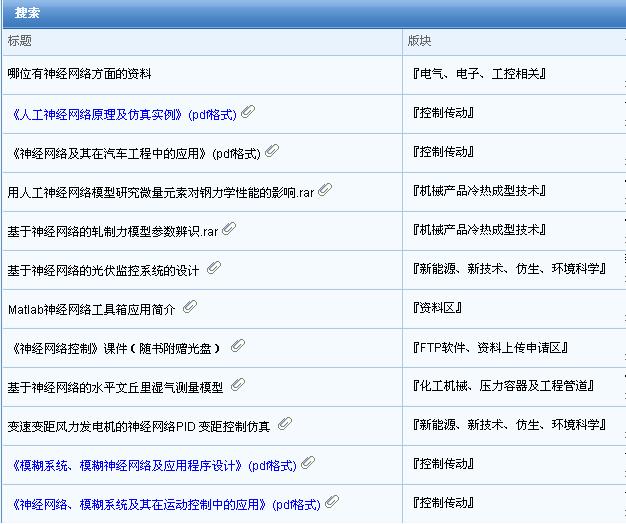Click paperclip next to 神经网络PID变距控制仿真
Viewport: 626px width, 524px height.
285,424
